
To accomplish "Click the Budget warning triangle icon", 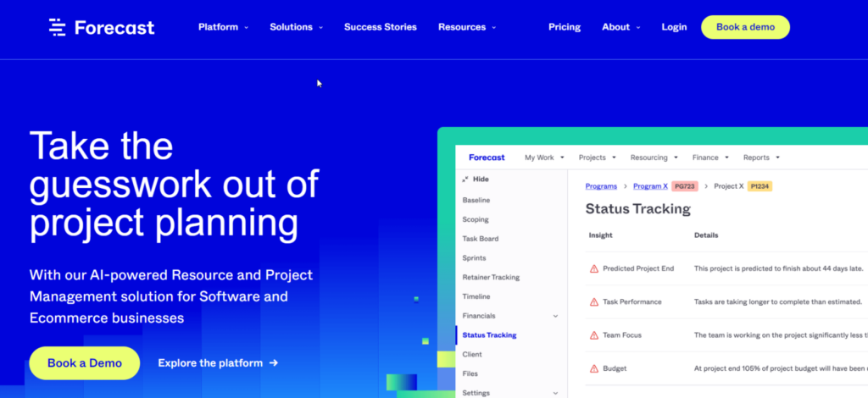I will pyautogui.click(x=594, y=368).
